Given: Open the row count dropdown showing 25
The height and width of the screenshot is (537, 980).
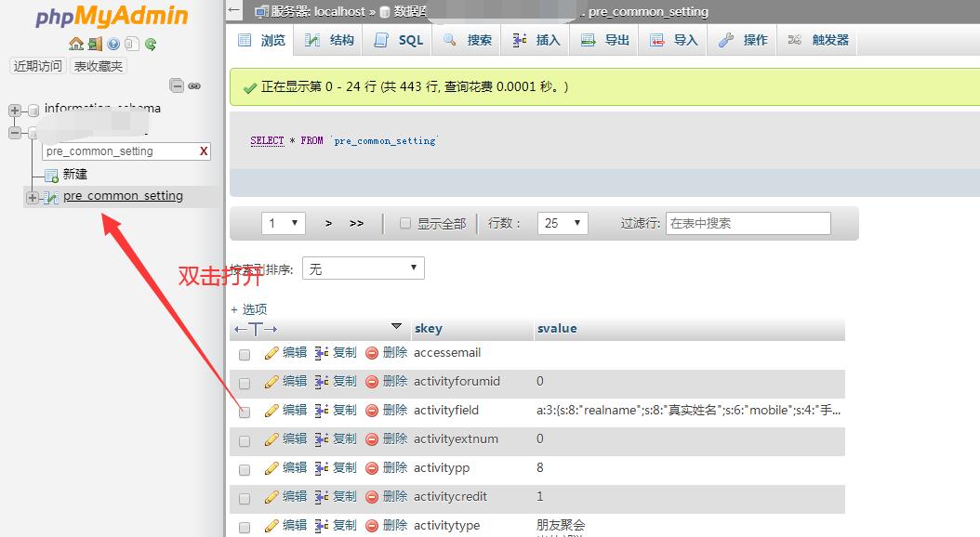Looking at the screenshot, I should pos(563,224).
